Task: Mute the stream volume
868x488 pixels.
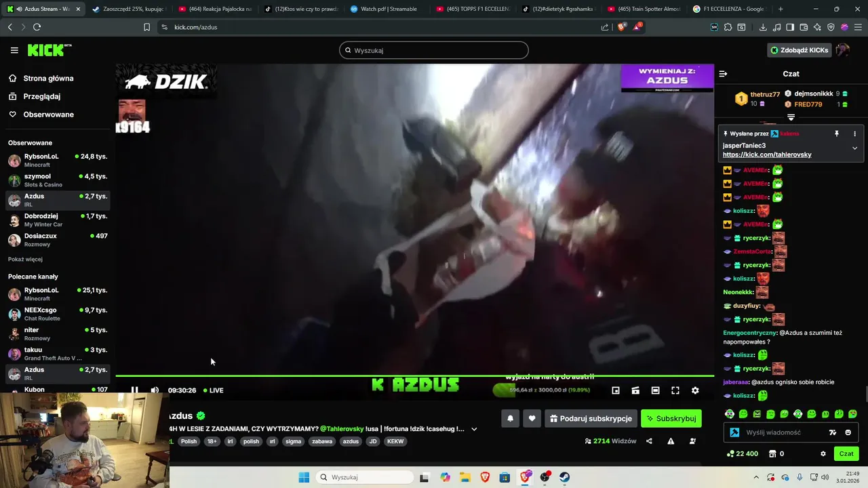Action: [x=155, y=390]
